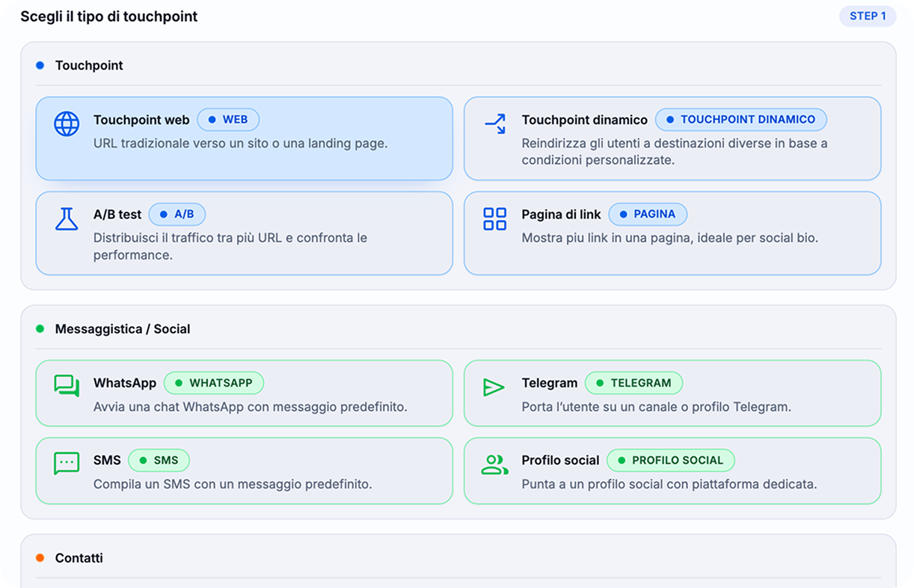Click the SMS message bubble icon

point(67,464)
